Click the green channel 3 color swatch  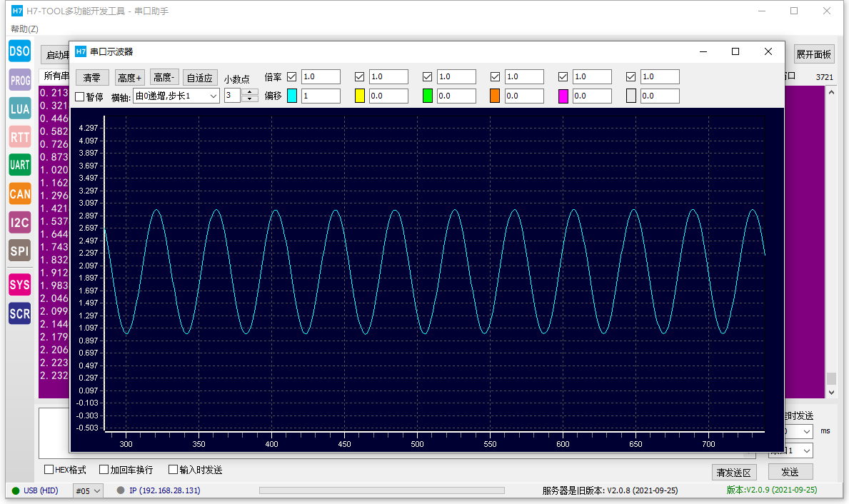point(427,96)
